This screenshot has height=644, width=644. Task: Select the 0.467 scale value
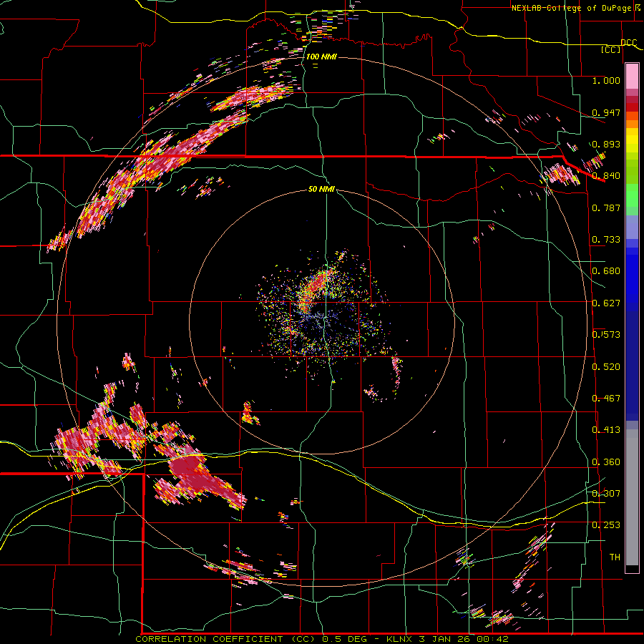606,399
